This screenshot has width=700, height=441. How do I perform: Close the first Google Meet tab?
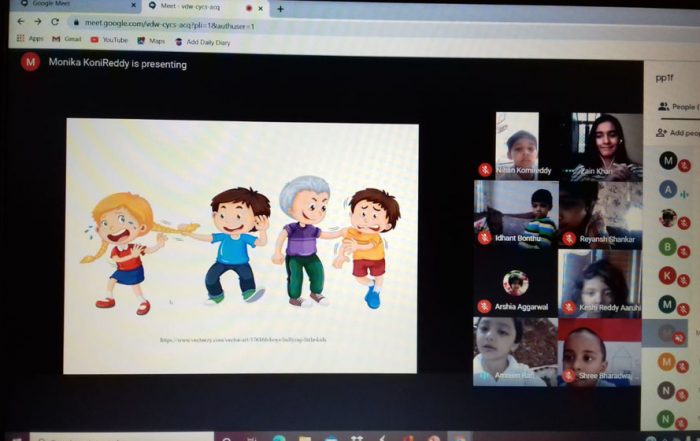click(133, 5)
